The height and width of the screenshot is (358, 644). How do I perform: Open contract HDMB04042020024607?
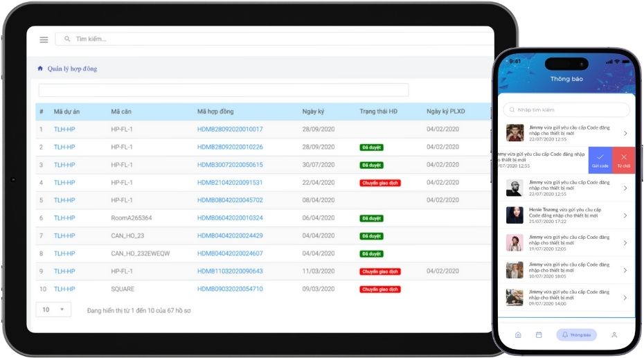click(x=230, y=253)
